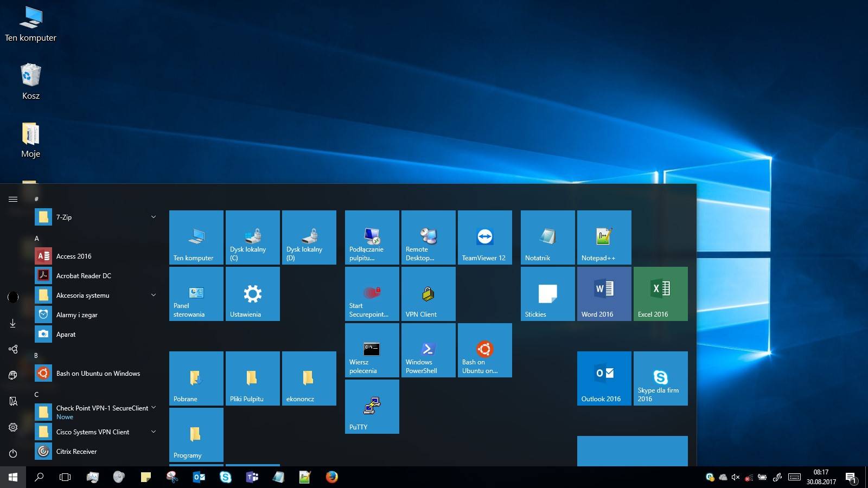
Task: Expand Check Point VPN-1 SecureClient chevron
Action: tap(154, 407)
